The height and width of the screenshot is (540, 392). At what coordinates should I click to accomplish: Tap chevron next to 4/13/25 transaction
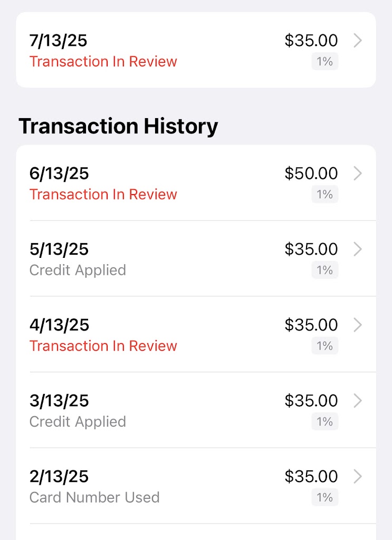(x=357, y=325)
